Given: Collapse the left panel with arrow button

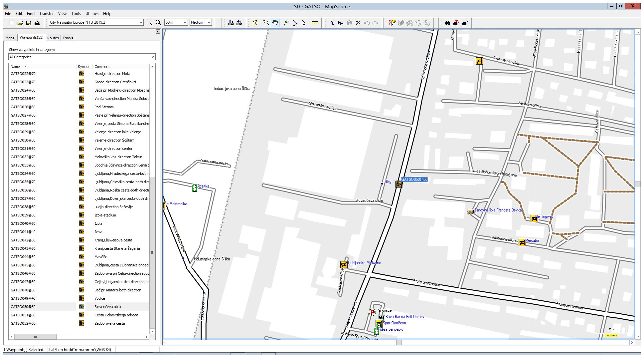Looking at the screenshot, I should tap(158, 32).
